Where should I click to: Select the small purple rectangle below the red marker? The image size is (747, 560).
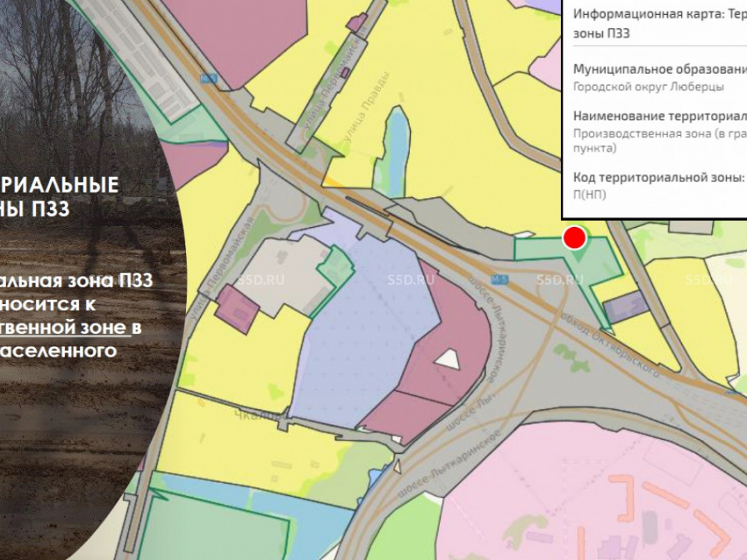tap(624, 308)
